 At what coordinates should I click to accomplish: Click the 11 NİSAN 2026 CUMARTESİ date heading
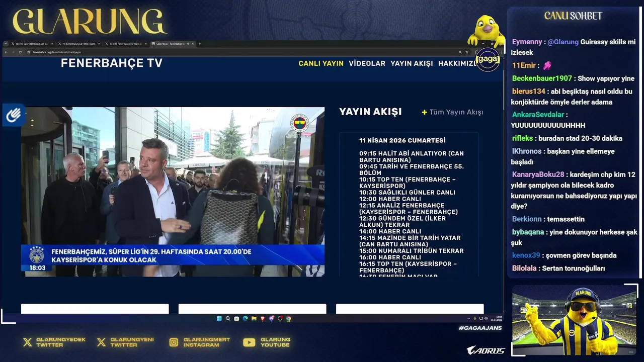tap(403, 140)
